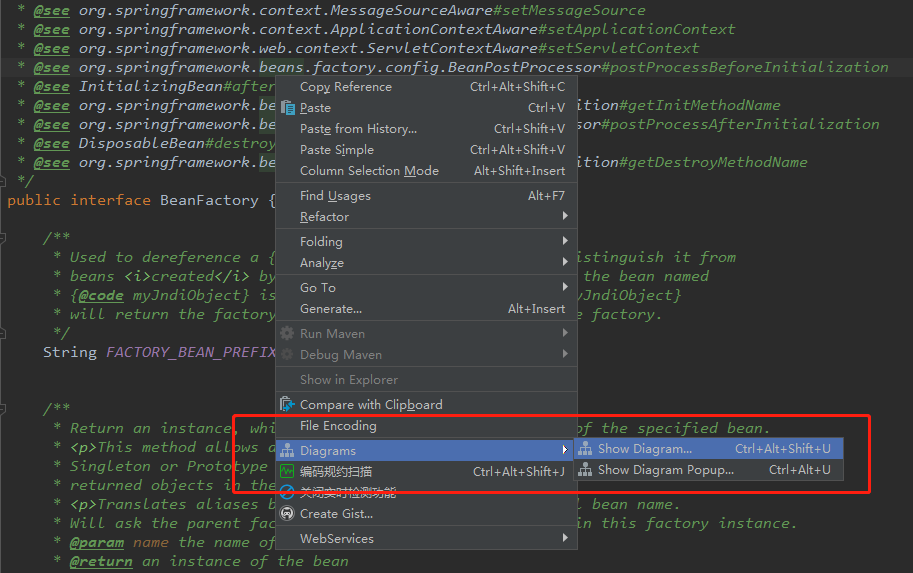The width and height of the screenshot is (913, 573).
Task: Click the 关闭实时检测功能 icon
Action: 288,492
